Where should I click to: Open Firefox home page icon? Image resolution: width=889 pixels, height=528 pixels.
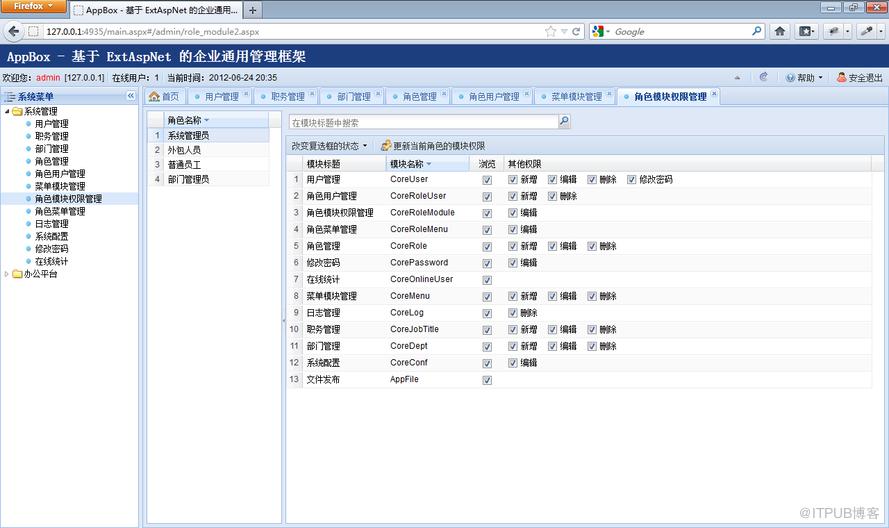780,31
